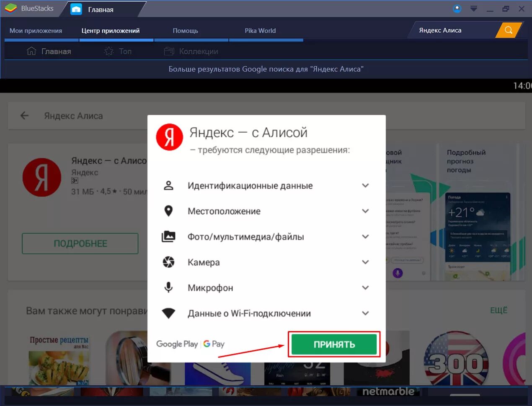The image size is (532, 406).
Task: Expand Микрофон permission chevron
Action: 365,288
